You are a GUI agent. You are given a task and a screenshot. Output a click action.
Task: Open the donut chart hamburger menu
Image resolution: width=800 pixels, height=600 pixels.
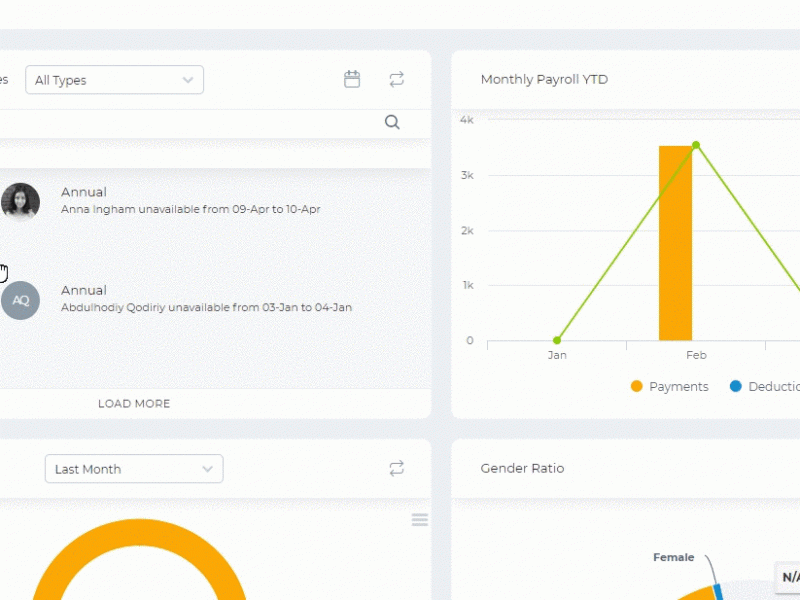tap(419, 520)
